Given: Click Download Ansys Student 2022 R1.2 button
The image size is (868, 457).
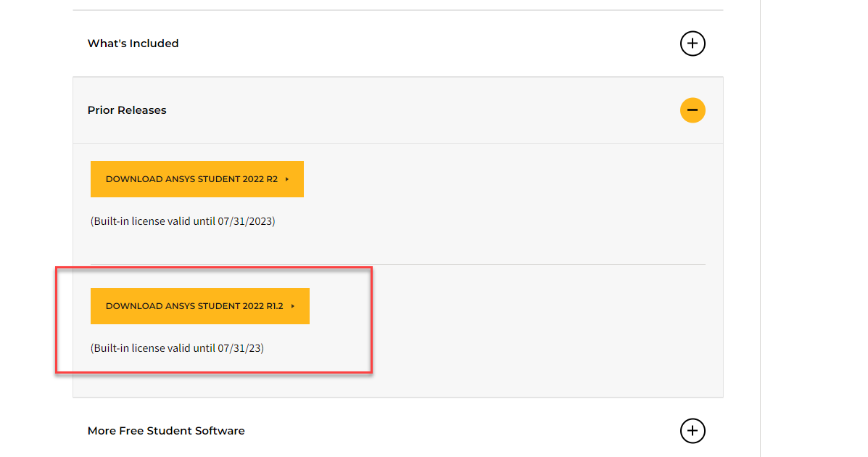Looking at the screenshot, I should coord(200,306).
